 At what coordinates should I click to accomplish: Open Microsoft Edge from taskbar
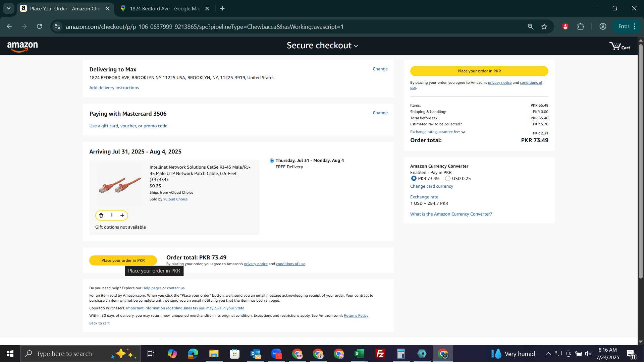point(193,354)
